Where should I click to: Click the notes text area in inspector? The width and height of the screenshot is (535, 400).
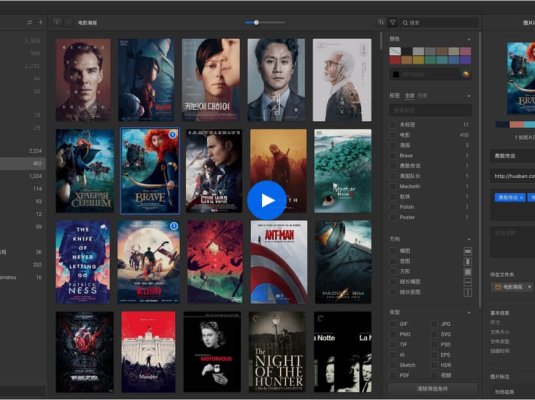tap(512, 242)
